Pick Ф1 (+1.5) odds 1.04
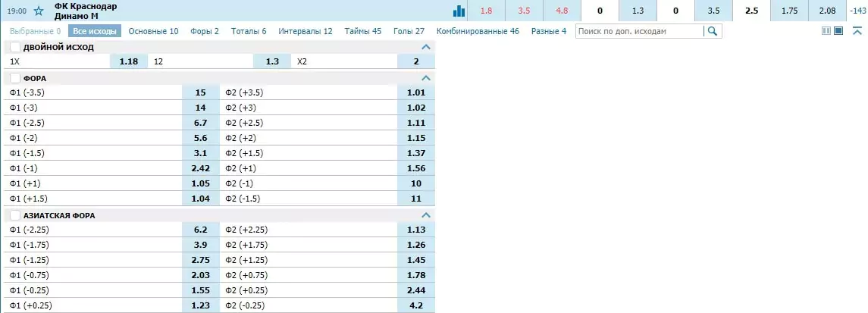 pyautogui.click(x=201, y=199)
